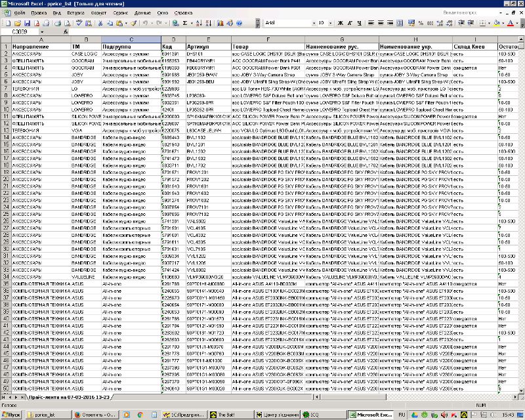Insert hyperlink with the globe icon
The height and width of the screenshot is (420, 525).
point(175,23)
